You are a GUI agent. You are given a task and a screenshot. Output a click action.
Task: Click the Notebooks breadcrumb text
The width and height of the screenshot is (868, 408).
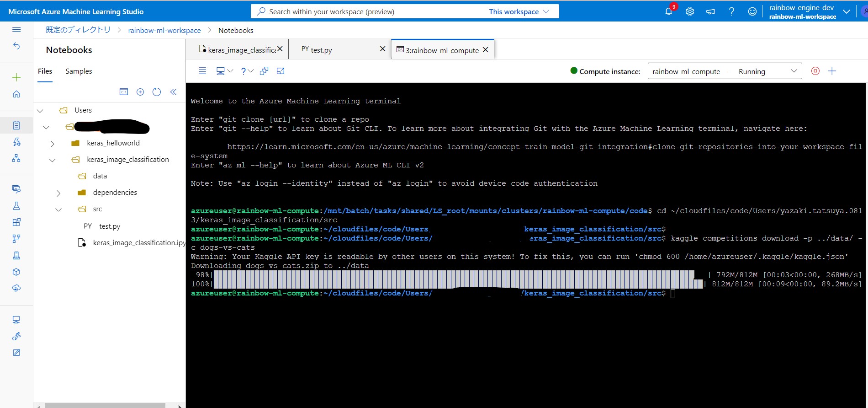click(236, 30)
